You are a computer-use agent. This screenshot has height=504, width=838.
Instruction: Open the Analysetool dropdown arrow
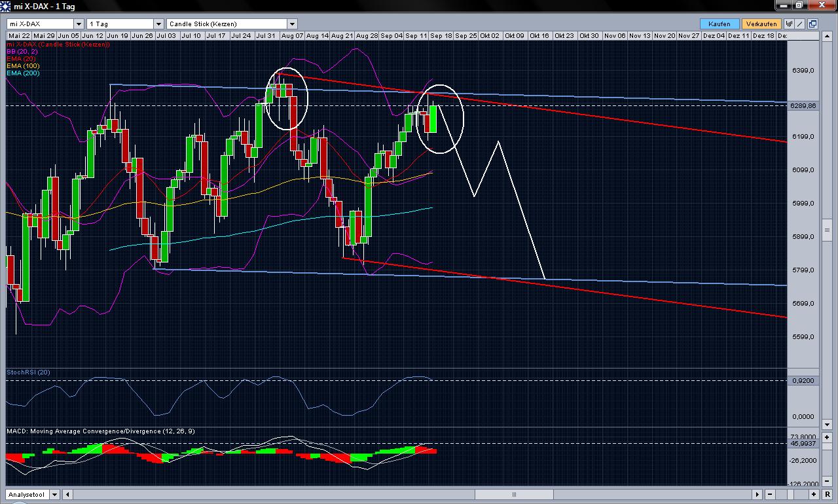54,495
